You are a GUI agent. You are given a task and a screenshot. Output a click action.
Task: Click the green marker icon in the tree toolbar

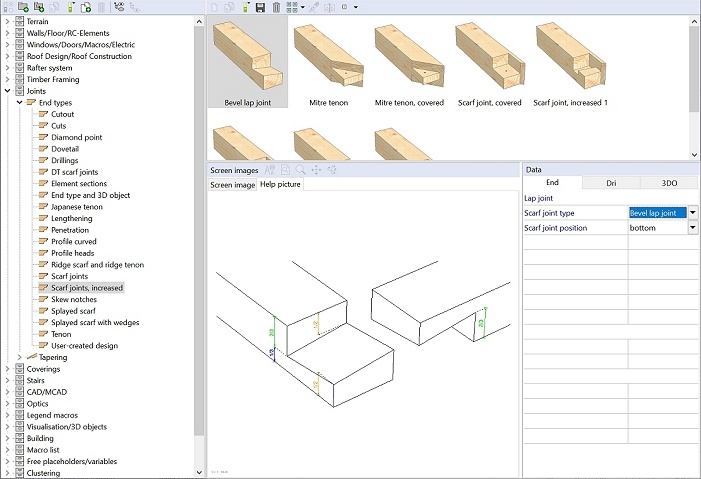(x=71, y=7)
